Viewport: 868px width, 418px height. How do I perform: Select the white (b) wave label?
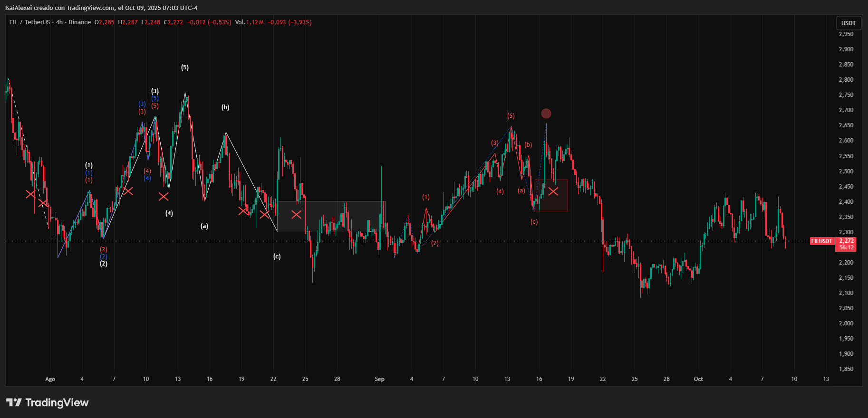tap(225, 107)
